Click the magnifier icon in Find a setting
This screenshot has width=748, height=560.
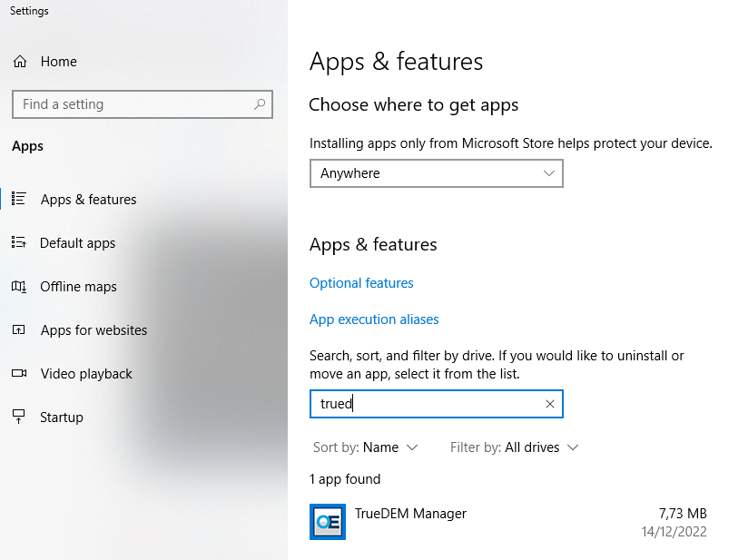[260, 104]
